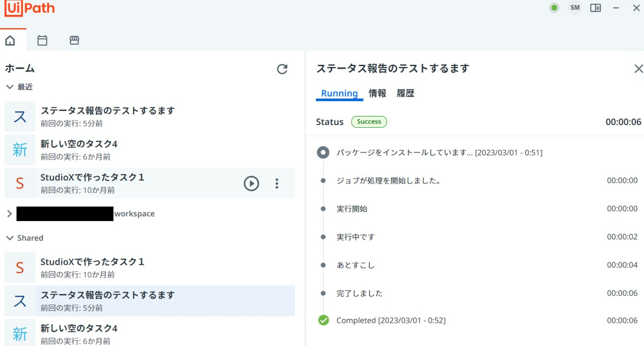The width and height of the screenshot is (644, 346).
Task: Click the Status label
Action: [x=329, y=122]
